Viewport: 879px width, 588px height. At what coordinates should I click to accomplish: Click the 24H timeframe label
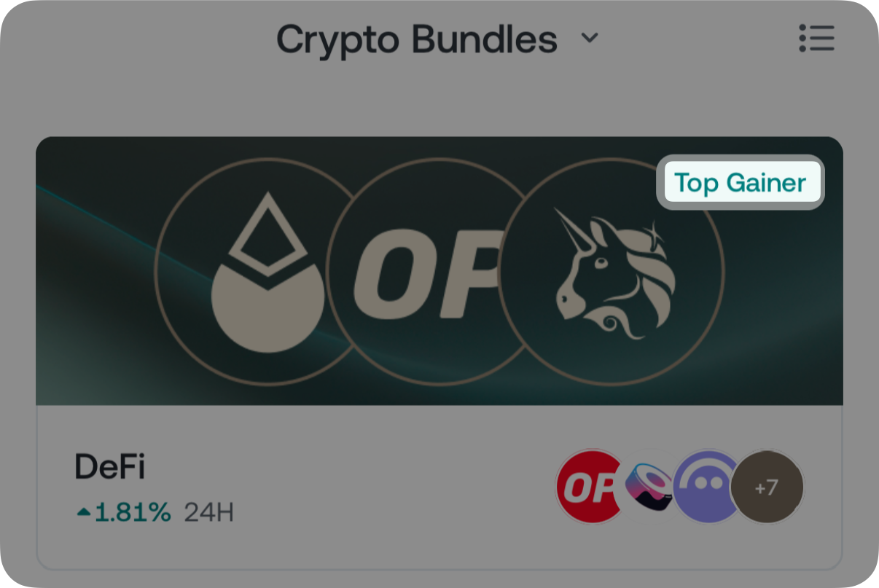[x=208, y=512]
